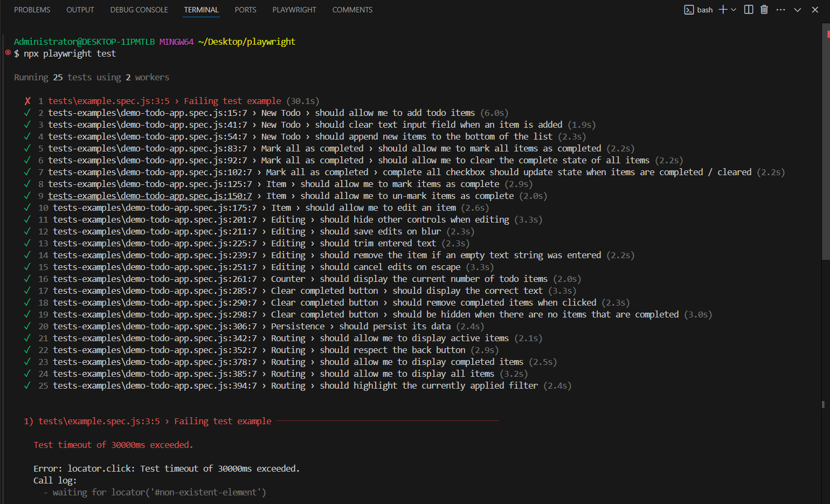Open terminal more actions ellipsis menu

pyautogui.click(x=780, y=10)
